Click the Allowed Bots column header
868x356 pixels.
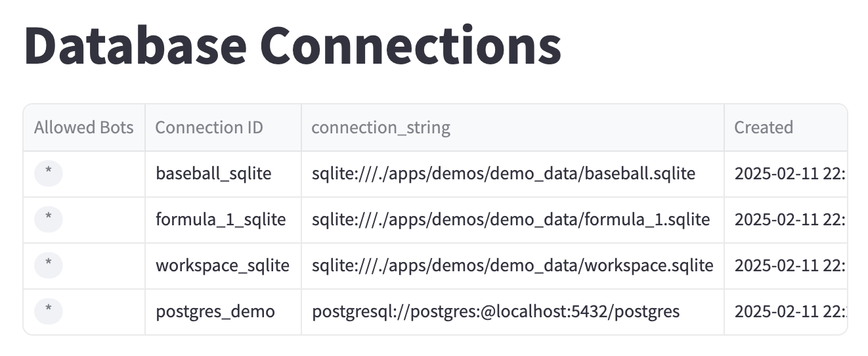point(84,127)
